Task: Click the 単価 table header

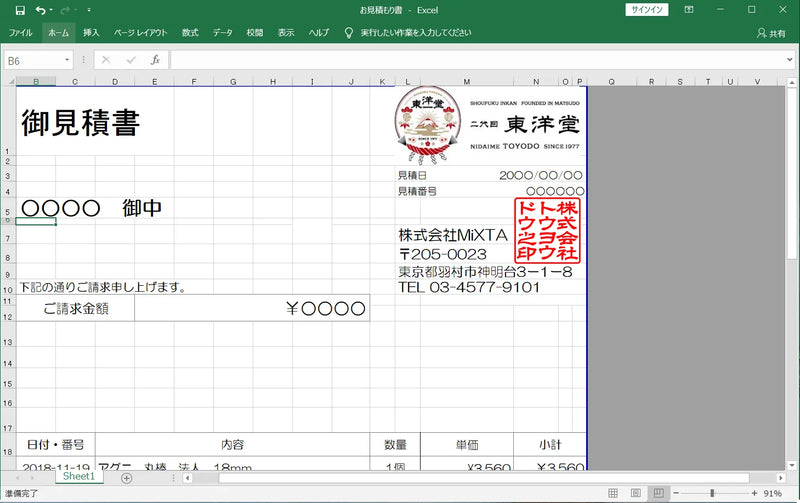Action: 467,445
